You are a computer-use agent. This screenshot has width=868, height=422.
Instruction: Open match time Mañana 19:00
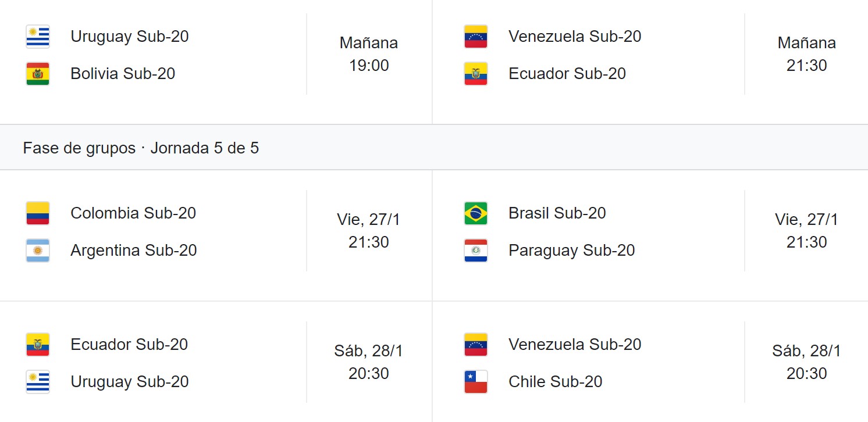tap(369, 54)
